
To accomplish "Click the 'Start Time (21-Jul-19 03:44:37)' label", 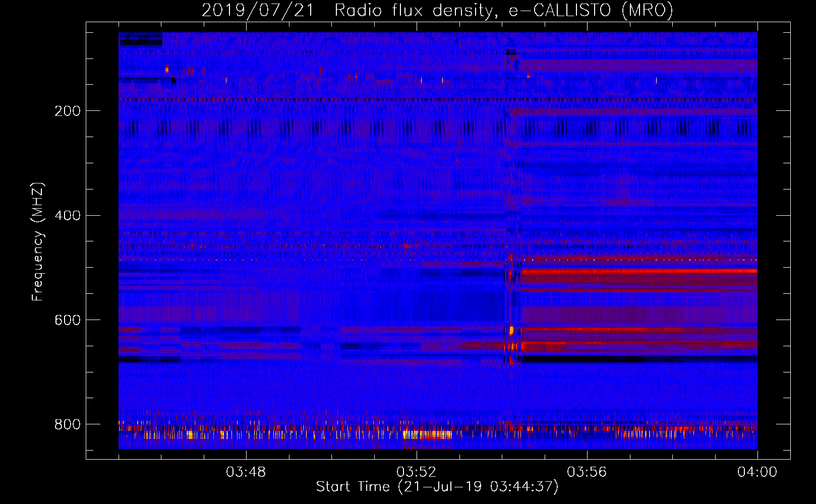I will point(437,487).
